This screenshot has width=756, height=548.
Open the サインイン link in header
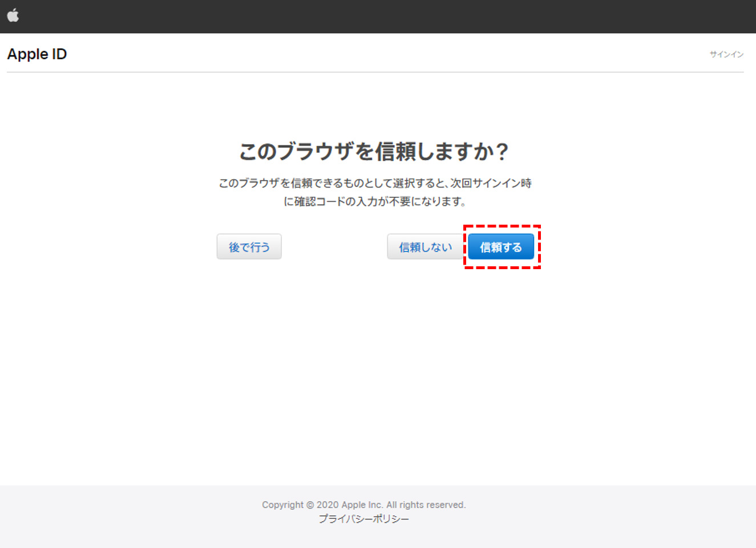click(726, 54)
